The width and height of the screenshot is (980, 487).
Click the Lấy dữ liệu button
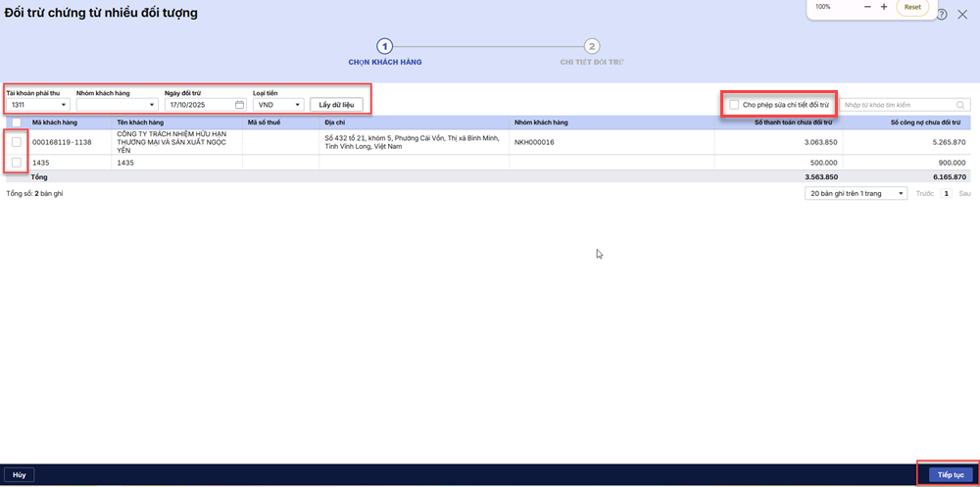click(x=336, y=105)
